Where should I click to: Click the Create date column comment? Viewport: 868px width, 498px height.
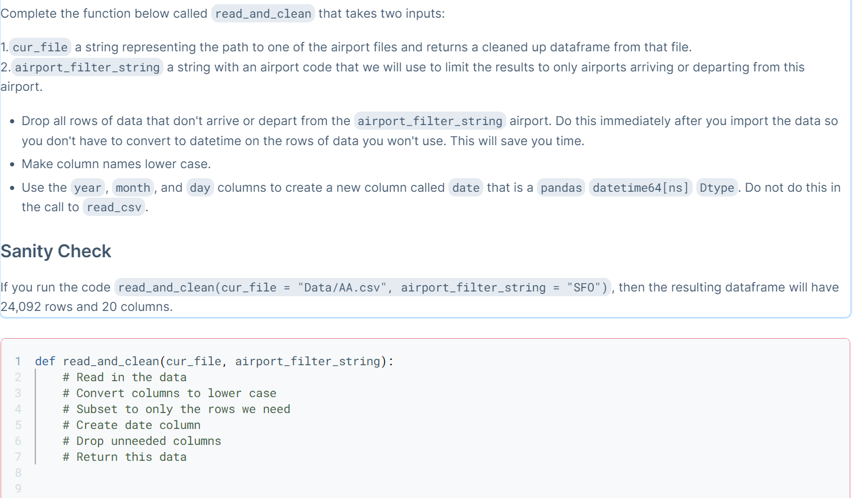[131, 424]
